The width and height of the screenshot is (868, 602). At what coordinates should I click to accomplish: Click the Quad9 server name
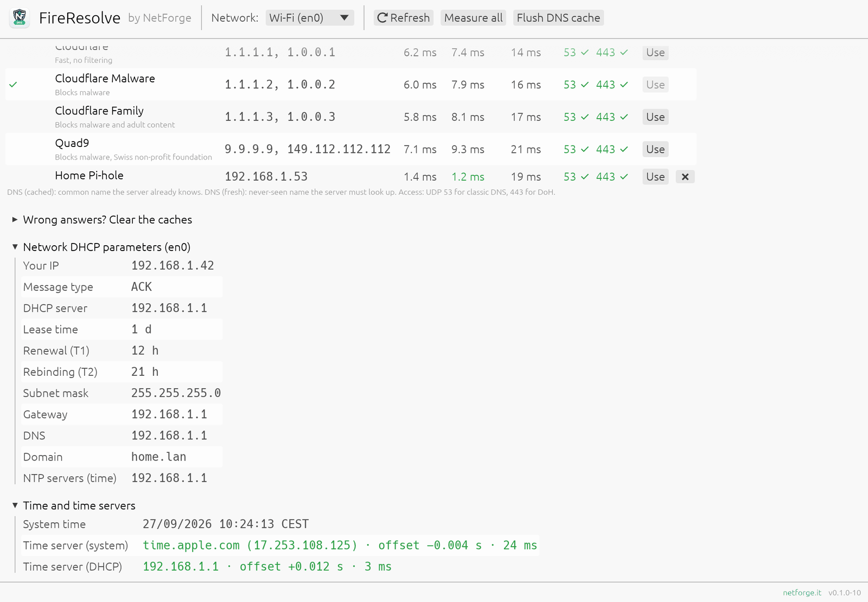[x=72, y=143]
